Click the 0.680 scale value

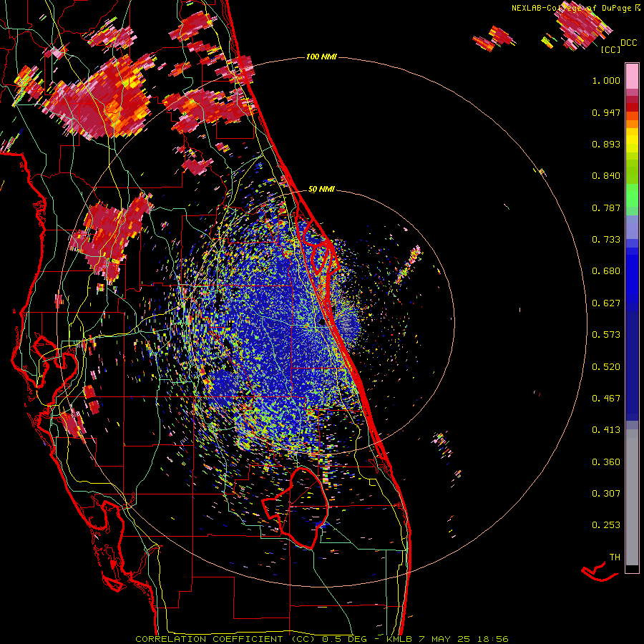pos(606,271)
